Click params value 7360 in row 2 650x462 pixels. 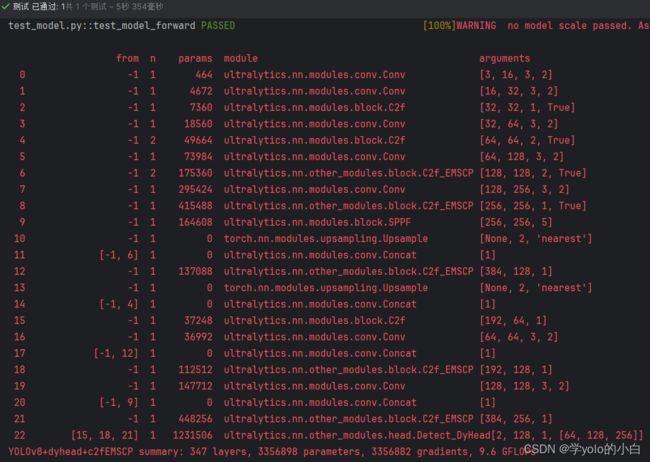coord(201,107)
